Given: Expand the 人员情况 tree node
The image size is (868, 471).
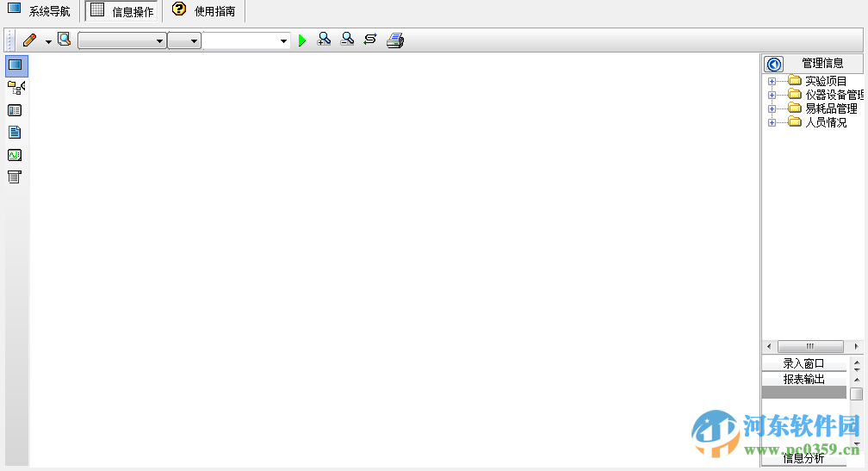Looking at the screenshot, I should tap(772, 122).
